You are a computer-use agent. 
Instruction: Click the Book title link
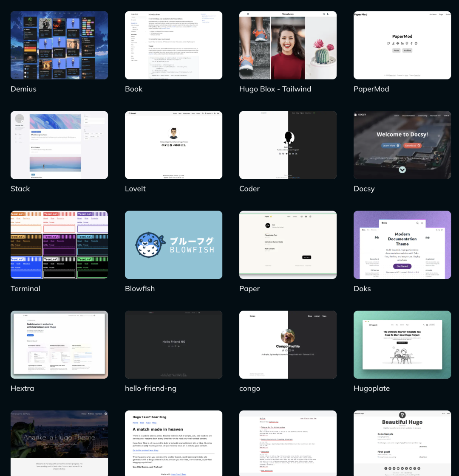tap(133, 89)
